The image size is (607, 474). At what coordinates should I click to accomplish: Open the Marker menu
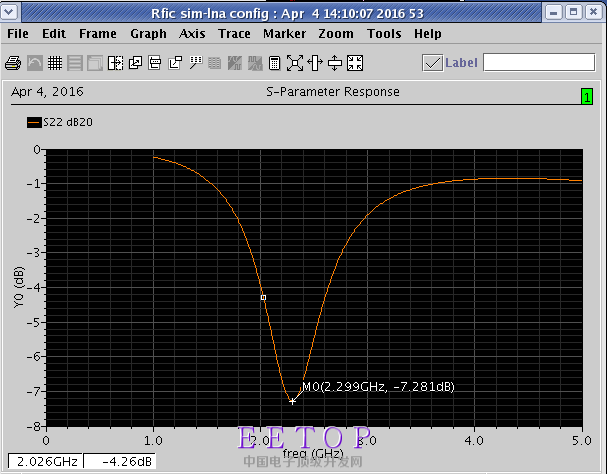pos(285,34)
